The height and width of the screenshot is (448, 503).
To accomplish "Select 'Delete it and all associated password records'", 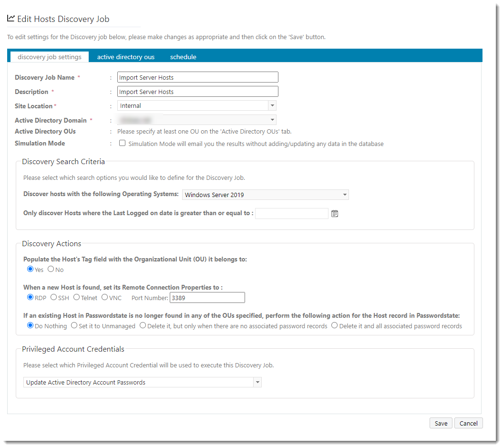I will coord(334,325).
